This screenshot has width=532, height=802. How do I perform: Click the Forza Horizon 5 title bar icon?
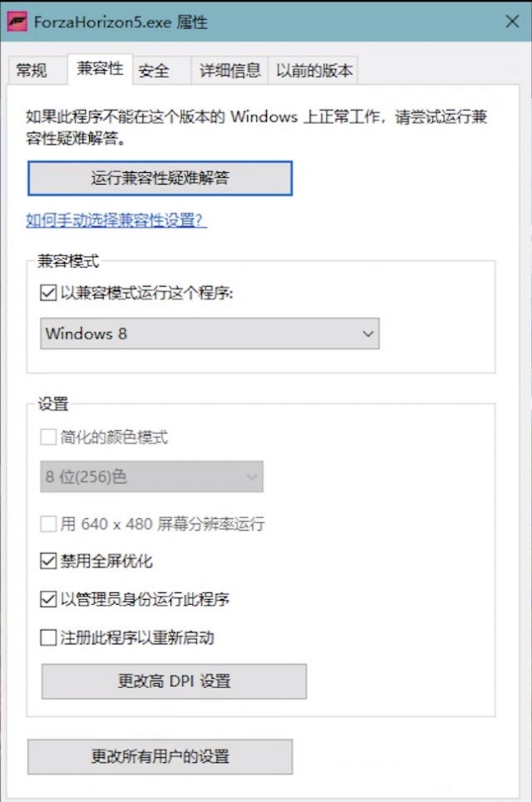(x=17, y=22)
